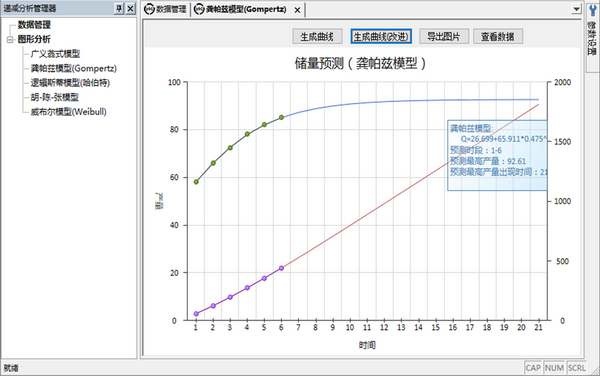Open 逻辑斯蒂模型(哈伯特) tree item

tap(70, 83)
